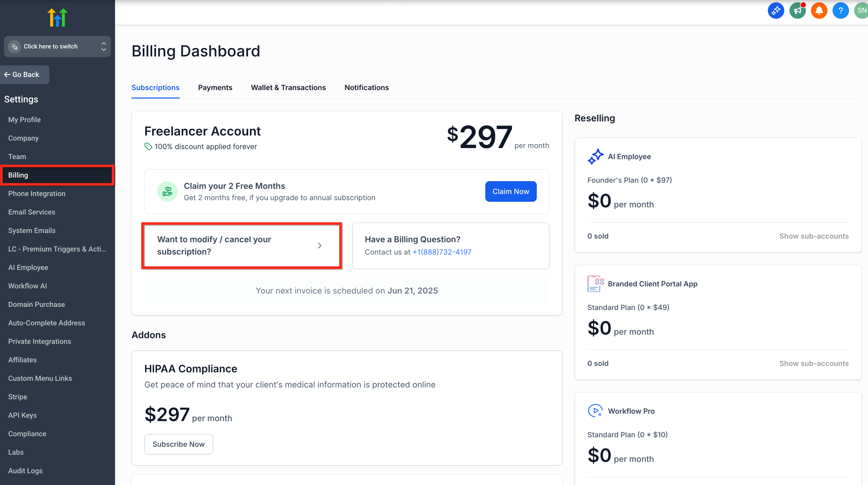Click the help question mark icon
Image resolution: width=868 pixels, height=485 pixels.
(840, 11)
